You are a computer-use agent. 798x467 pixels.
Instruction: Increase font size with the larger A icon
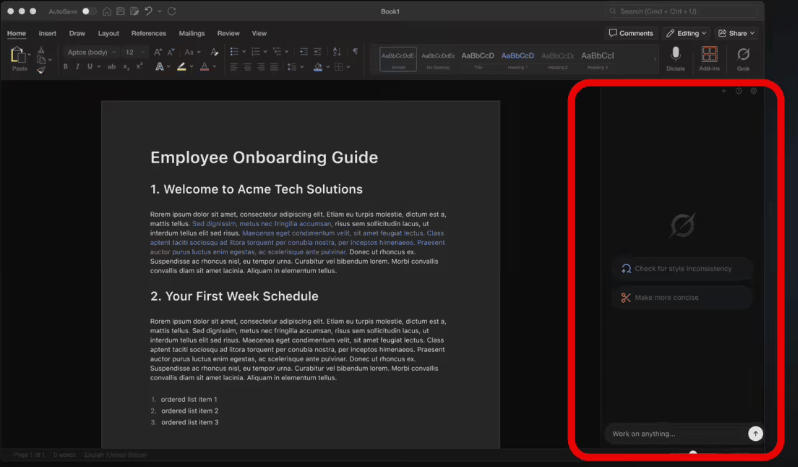158,52
